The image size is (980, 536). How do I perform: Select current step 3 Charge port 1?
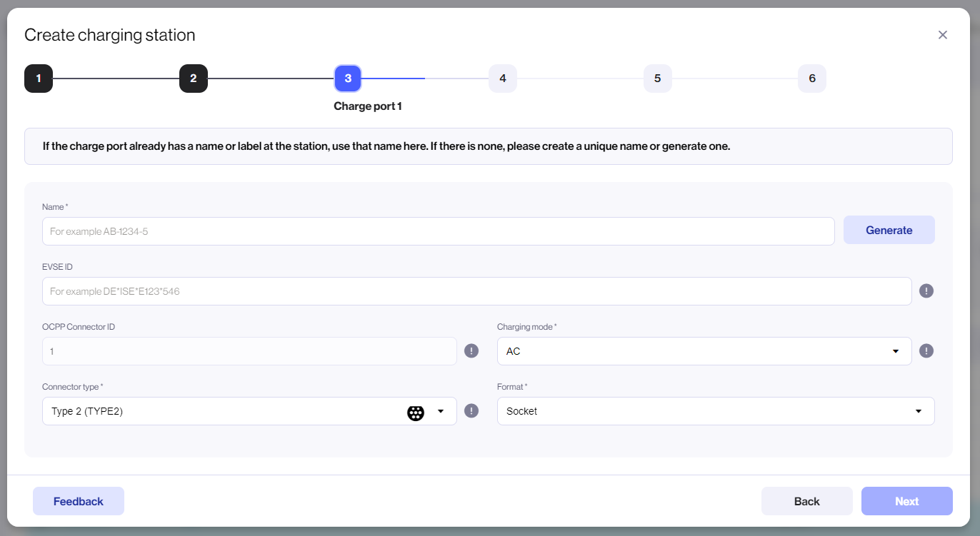348,79
